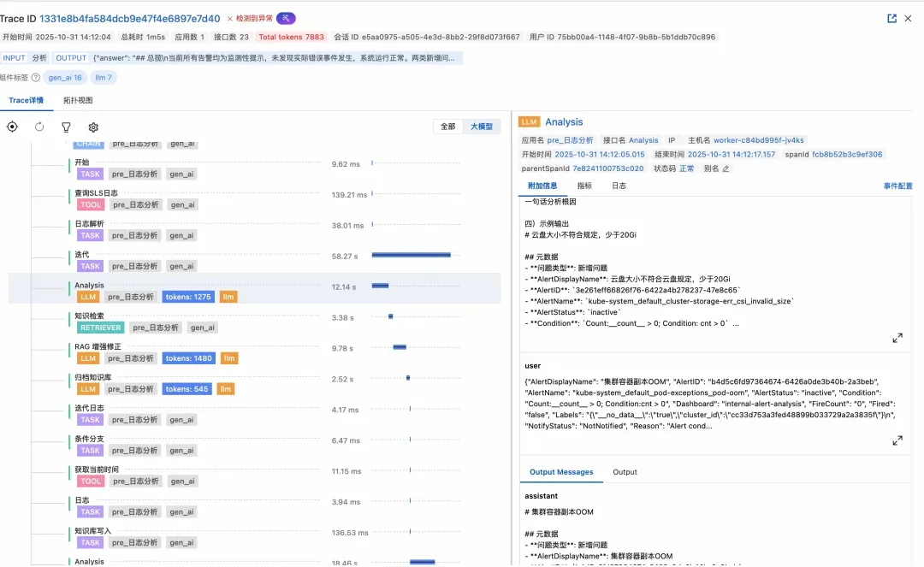This screenshot has height=567, width=924.
Task: Open trace in new window icon
Action: (891, 18)
